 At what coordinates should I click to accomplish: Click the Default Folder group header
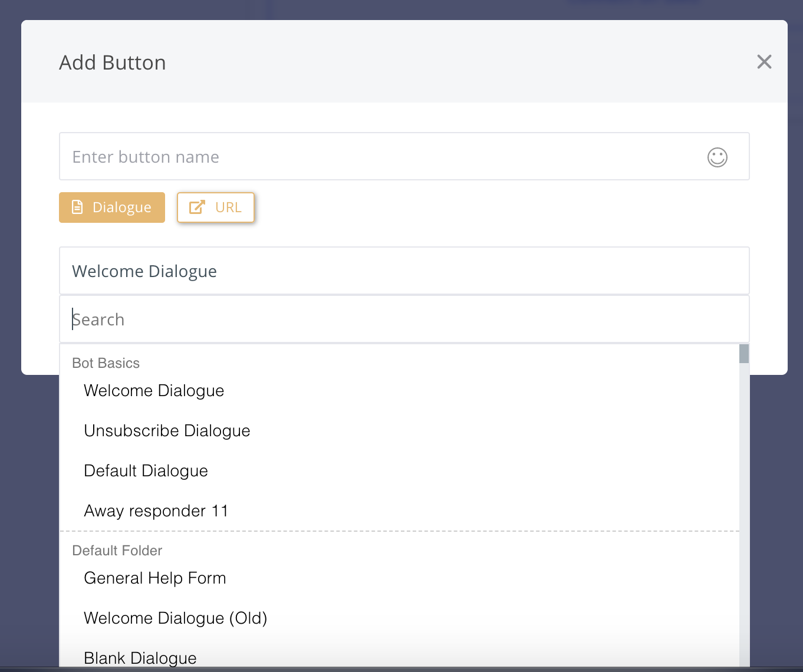[117, 551]
